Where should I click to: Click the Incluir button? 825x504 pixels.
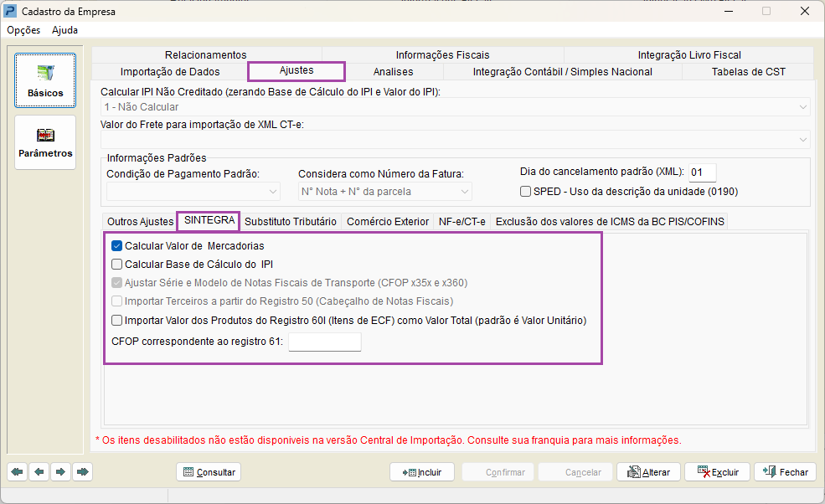click(x=422, y=472)
